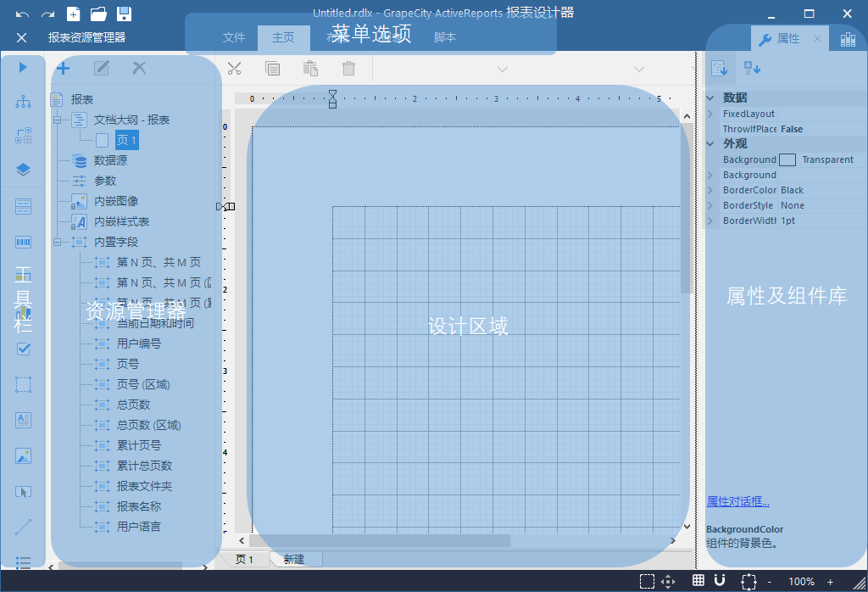868x592 pixels.
Task: Switch to the 主页 tab
Action: coord(283,37)
